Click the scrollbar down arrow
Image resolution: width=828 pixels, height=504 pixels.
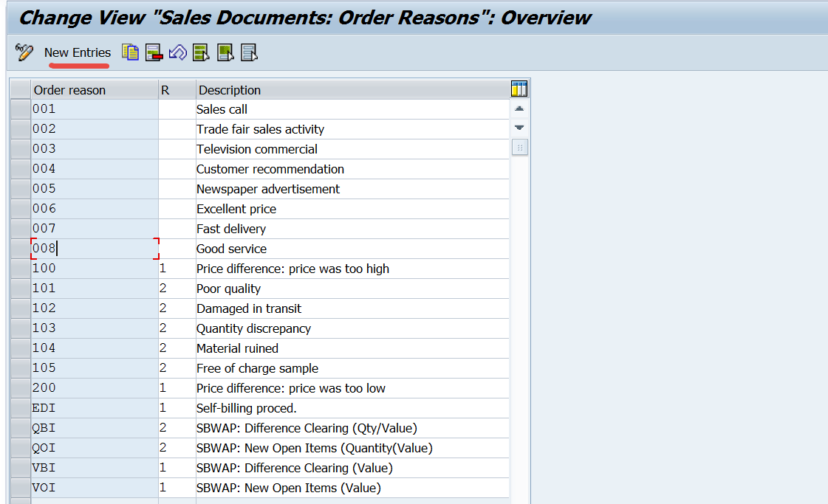[519, 127]
